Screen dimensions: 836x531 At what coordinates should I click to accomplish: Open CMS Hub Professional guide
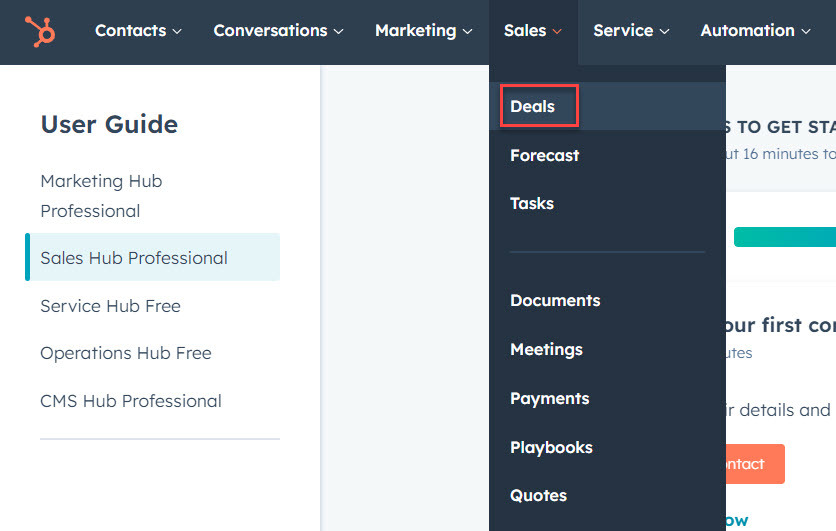pos(131,401)
